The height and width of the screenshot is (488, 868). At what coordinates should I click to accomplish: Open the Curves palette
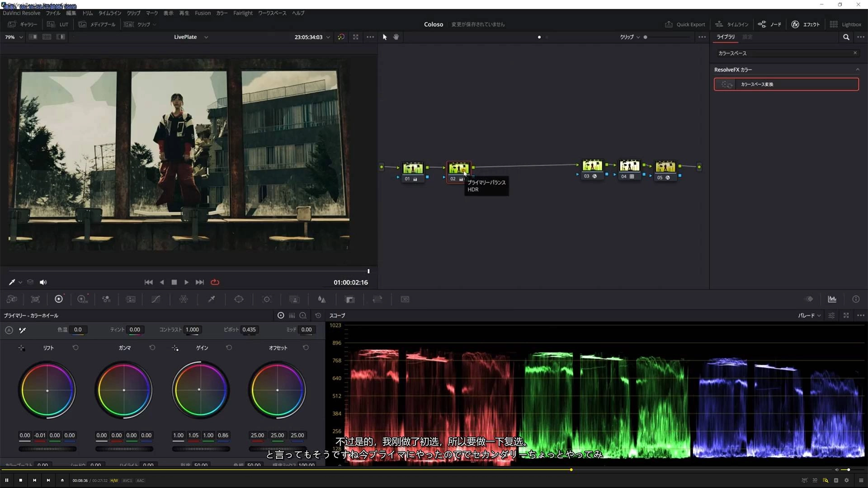[156, 299]
